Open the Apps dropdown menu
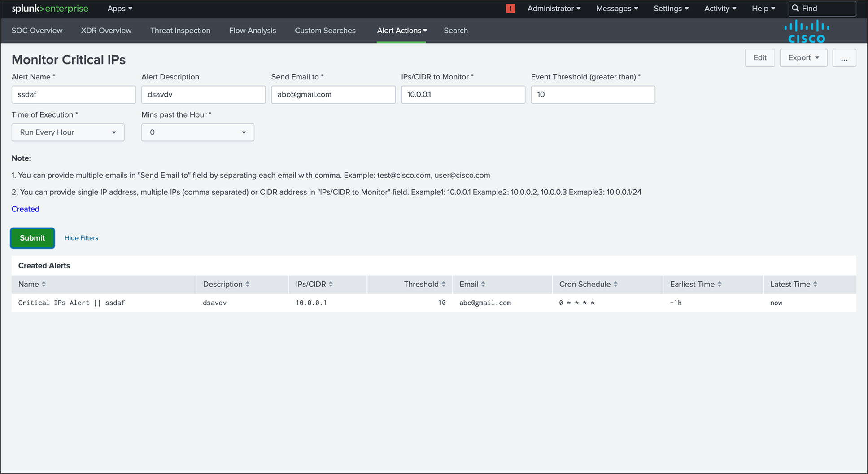Screen dimensions: 868x474 coord(120,9)
